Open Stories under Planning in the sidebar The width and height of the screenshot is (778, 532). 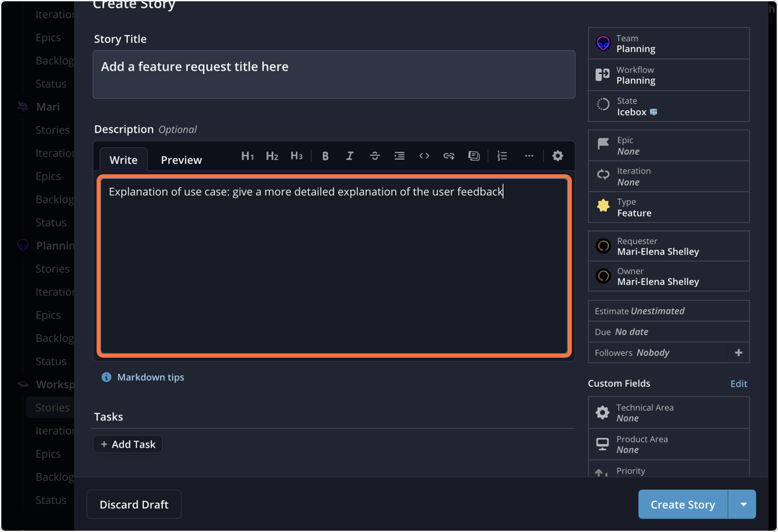(53, 269)
